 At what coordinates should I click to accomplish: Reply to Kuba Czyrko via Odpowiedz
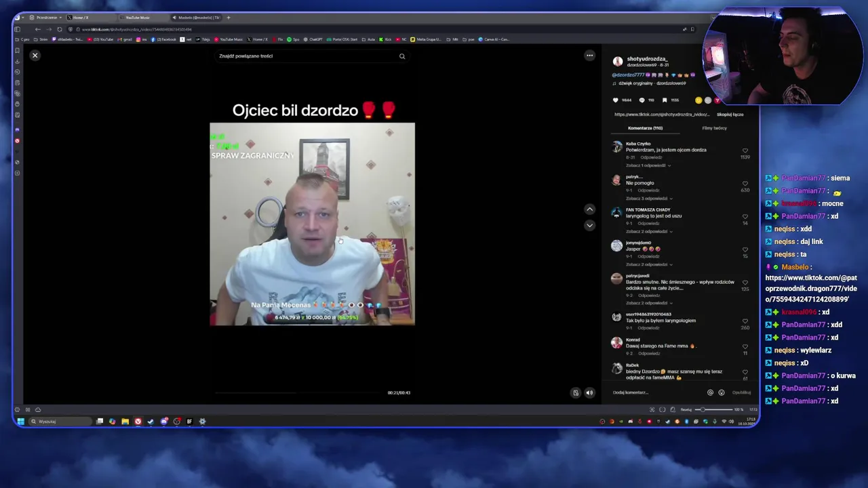point(651,157)
